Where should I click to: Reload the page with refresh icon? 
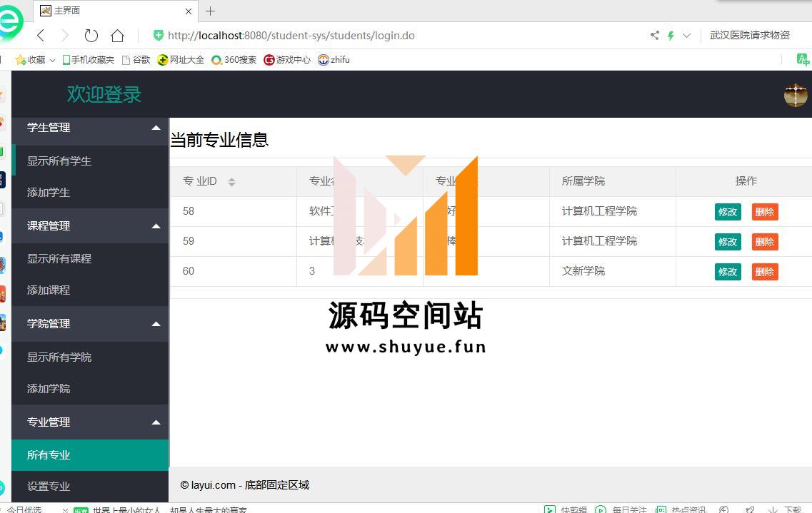pos(91,35)
